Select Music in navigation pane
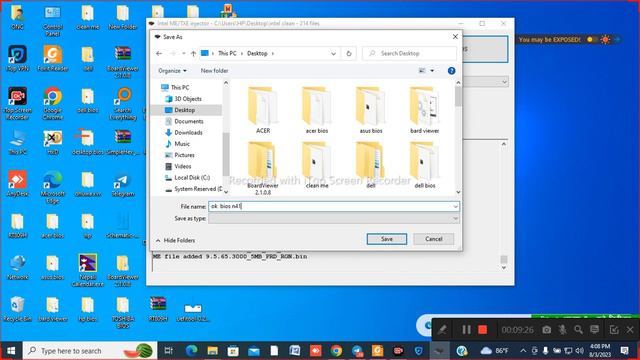Screen dimensions: 640x360 coord(178,144)
